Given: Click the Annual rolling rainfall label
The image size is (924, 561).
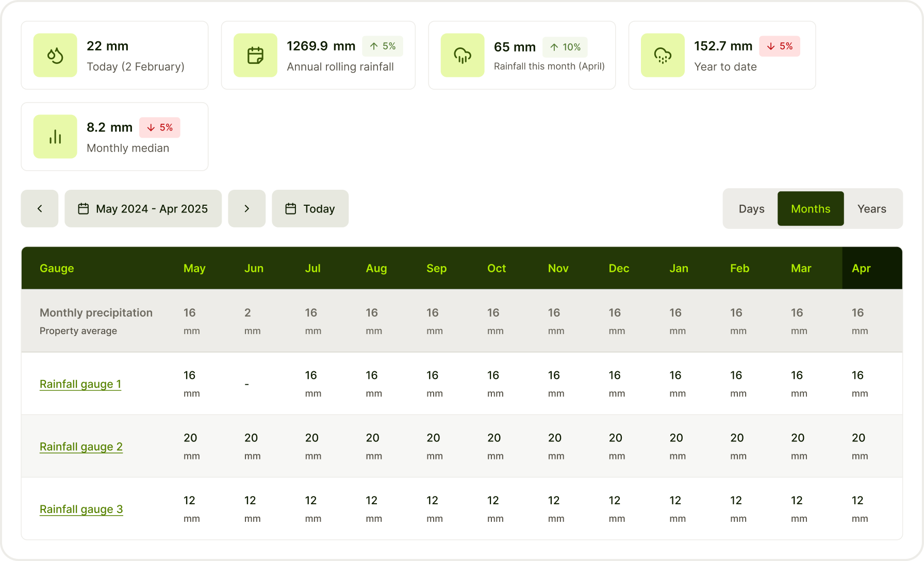Looking at the screenshot, I should [340, 67].
